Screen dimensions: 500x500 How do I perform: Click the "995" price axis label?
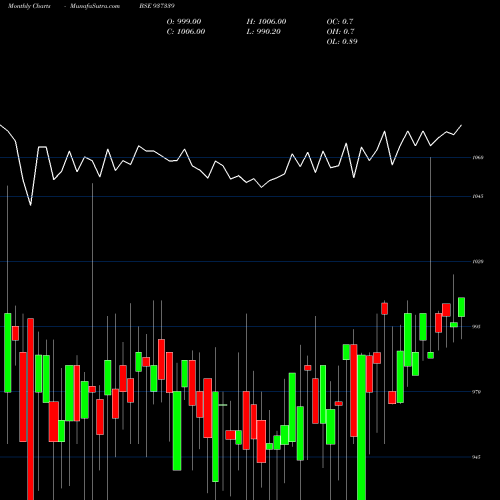click(x=477, y=327)
